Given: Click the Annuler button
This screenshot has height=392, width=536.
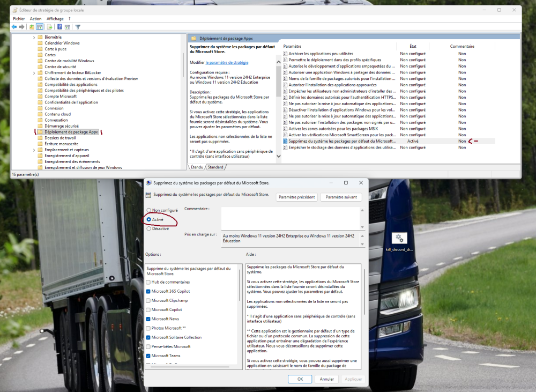Looking at the screenshot, I should pyautogui.click(x=327, y=379).
